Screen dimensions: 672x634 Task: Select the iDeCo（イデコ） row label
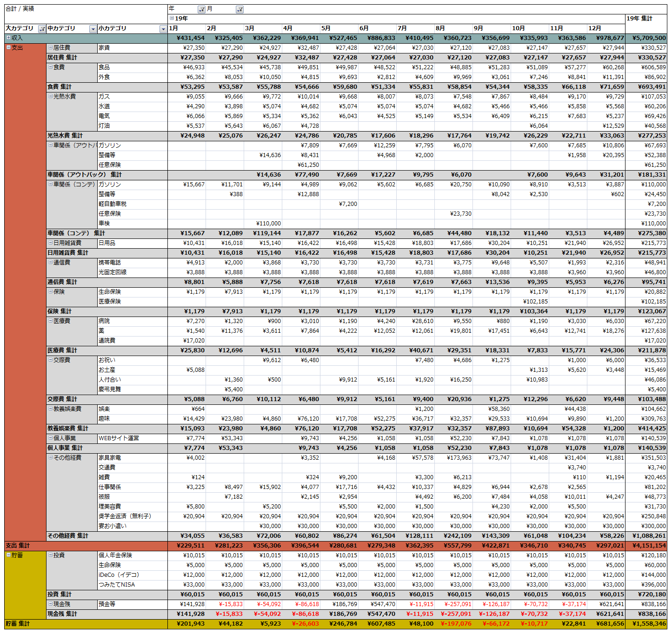pyautogui.click(x=133, y=575)
